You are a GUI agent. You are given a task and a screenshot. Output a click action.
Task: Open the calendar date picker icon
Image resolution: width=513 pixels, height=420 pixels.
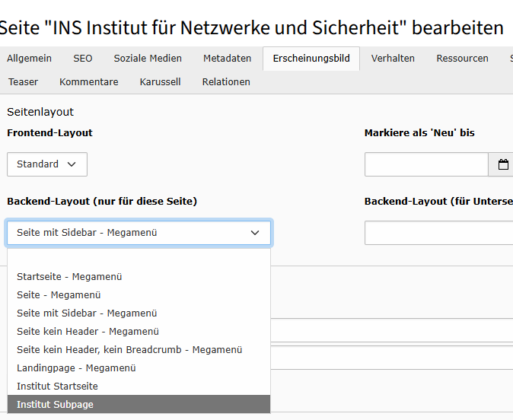click(x=502, y=164)
